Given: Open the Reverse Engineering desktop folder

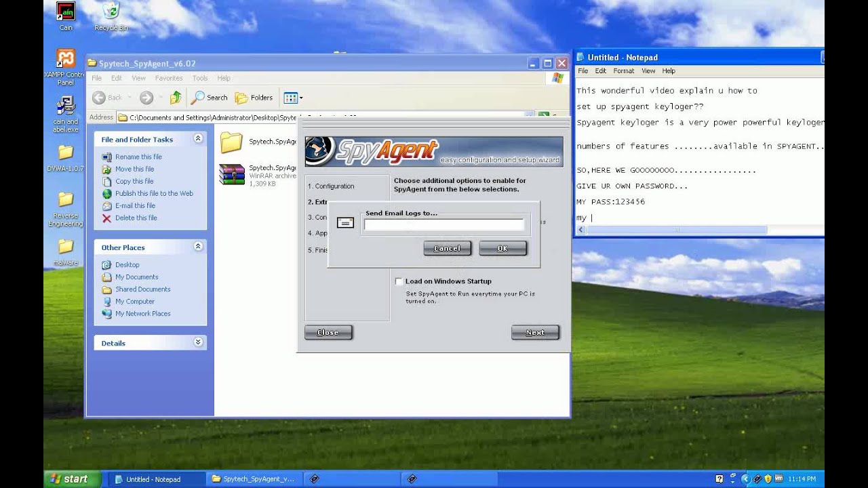Looking at the screenshot, I should (x=66, y=209).
